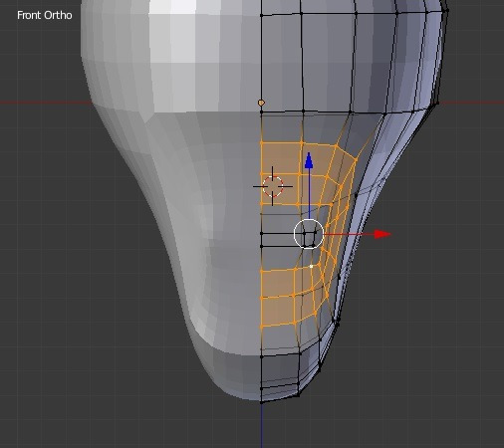Click the red X-axis line left of the mesh
Image resolution: width=504 pixels, height=448 pixels.
point(45,103)
